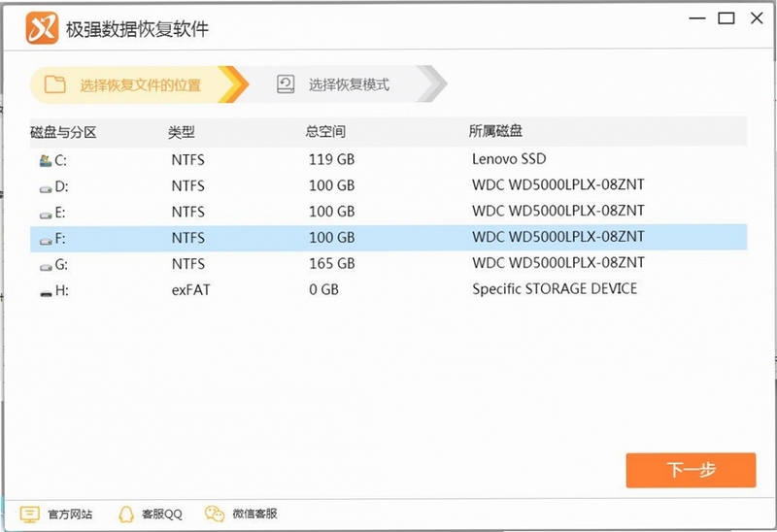Click the orange app logo icon
Screen dimensions: 777x532
pos(42,28)
